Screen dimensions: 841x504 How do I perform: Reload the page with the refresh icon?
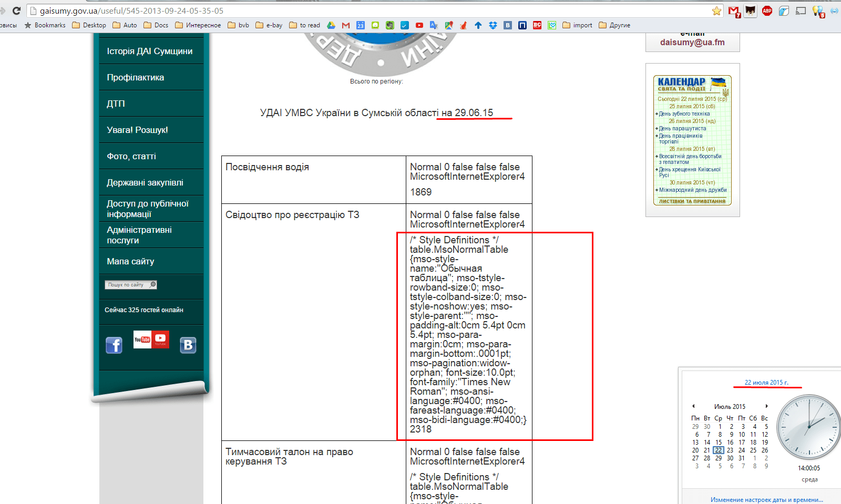pos(16,11)
